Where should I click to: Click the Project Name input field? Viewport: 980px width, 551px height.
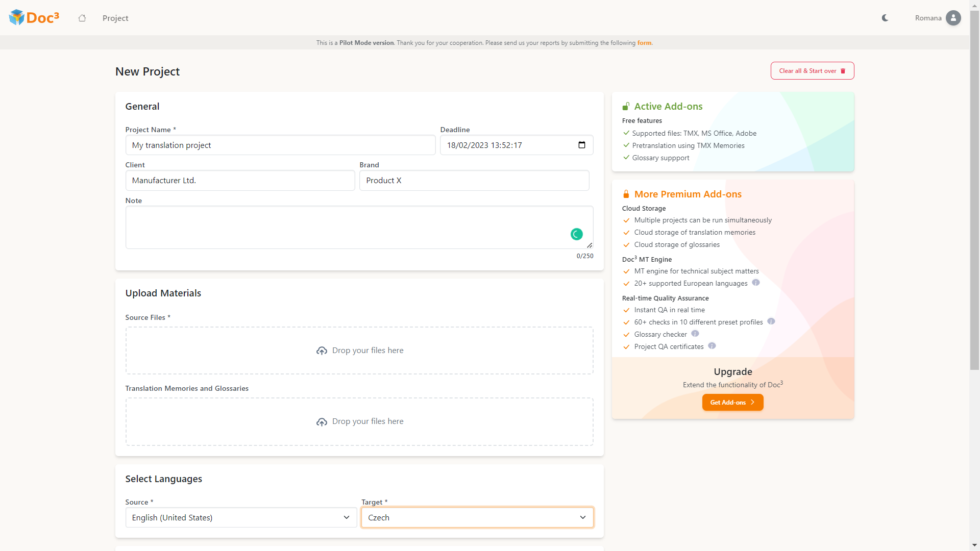coord(280,145)
